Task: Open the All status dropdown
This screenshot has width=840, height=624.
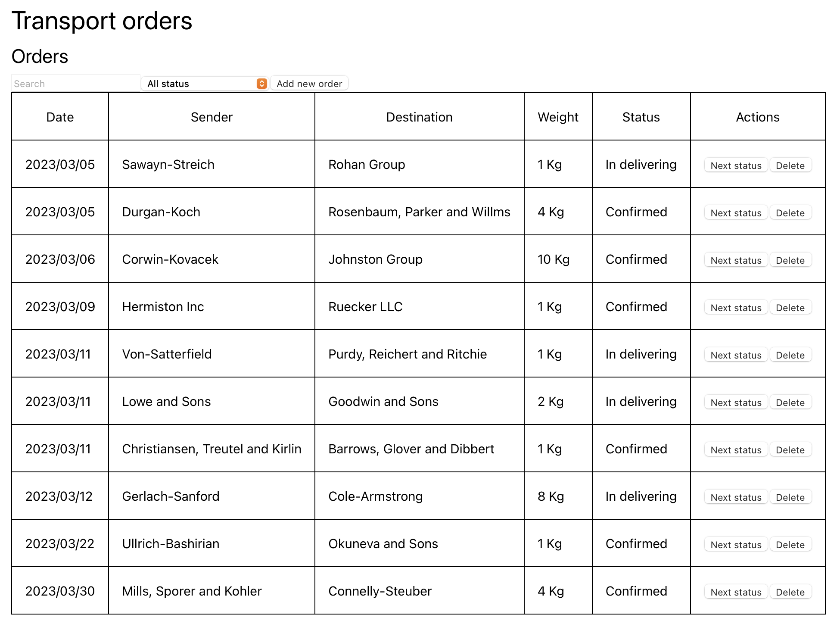Action: (205, 84)
